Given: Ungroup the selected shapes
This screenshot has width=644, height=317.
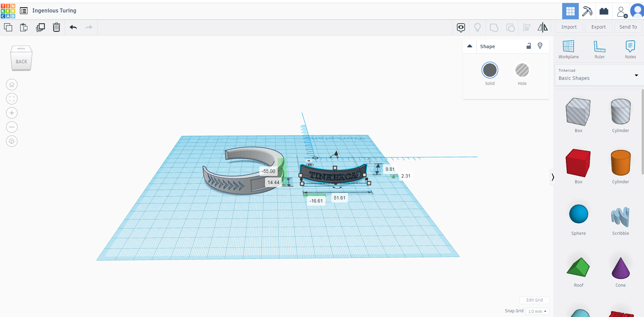Looking at the screenshot, I should coord(510,27).
